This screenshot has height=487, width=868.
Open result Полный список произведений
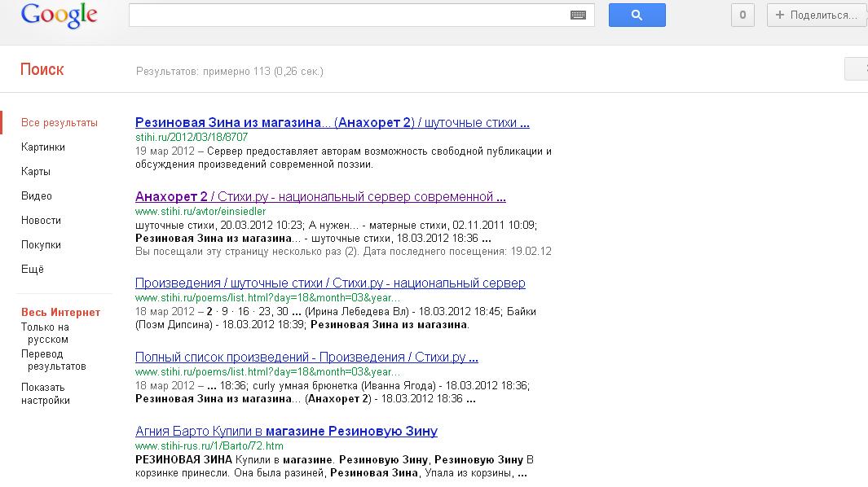pyautogui.click(x=306, y=357)
